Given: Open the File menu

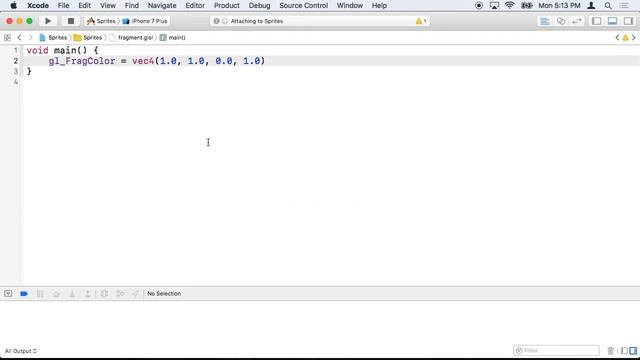Looking at the screenshot, I should [x=63, y=6].
